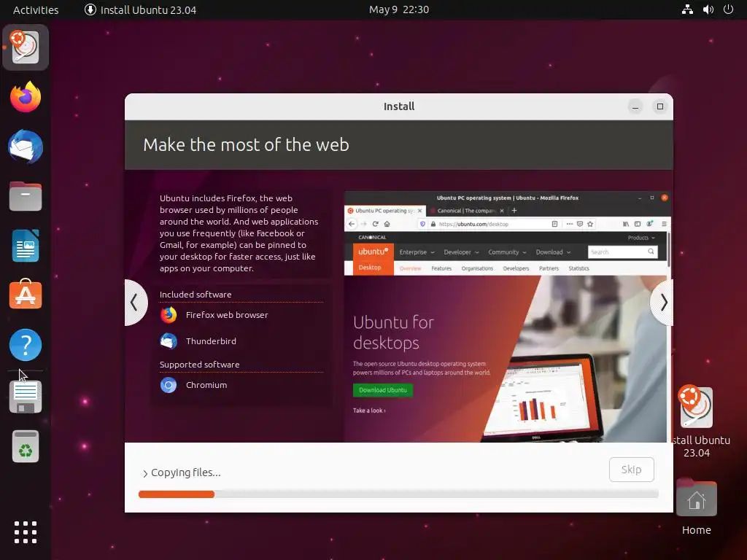
Task: Click the installation progress bar
Action: point(398,494)
